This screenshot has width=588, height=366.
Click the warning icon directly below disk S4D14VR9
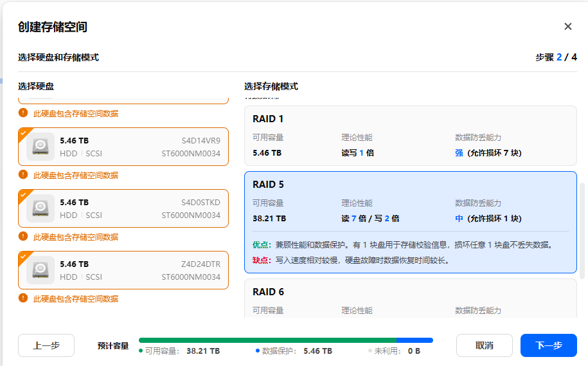click(x=23, y=174)
